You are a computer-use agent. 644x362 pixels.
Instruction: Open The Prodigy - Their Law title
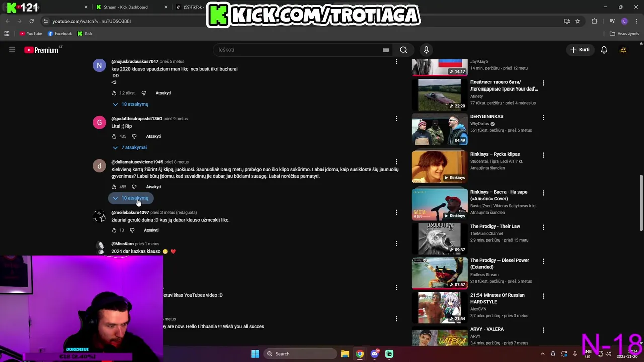[495, 226]
